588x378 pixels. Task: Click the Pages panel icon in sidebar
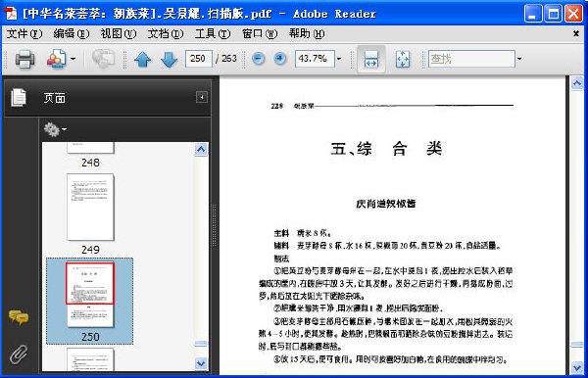tap(19, 97)
